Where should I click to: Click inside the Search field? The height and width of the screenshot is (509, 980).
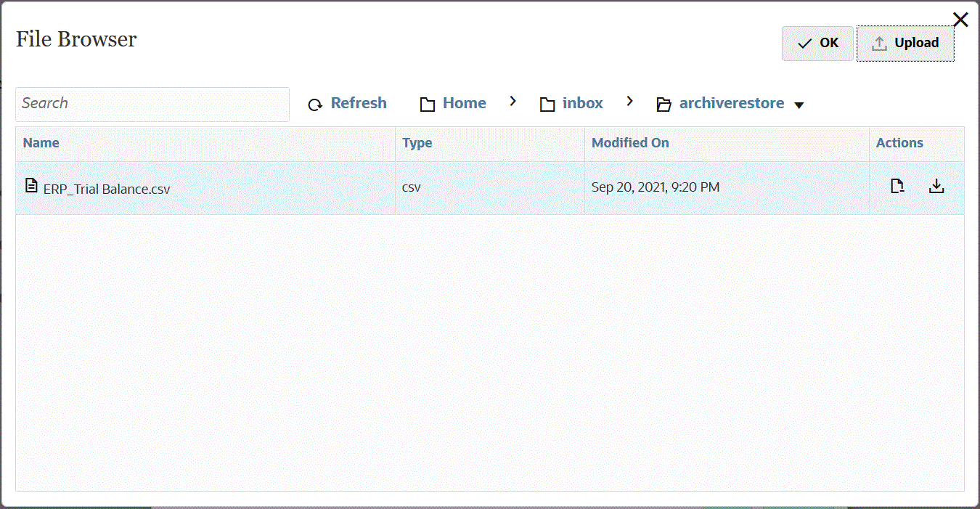point(152,104)
